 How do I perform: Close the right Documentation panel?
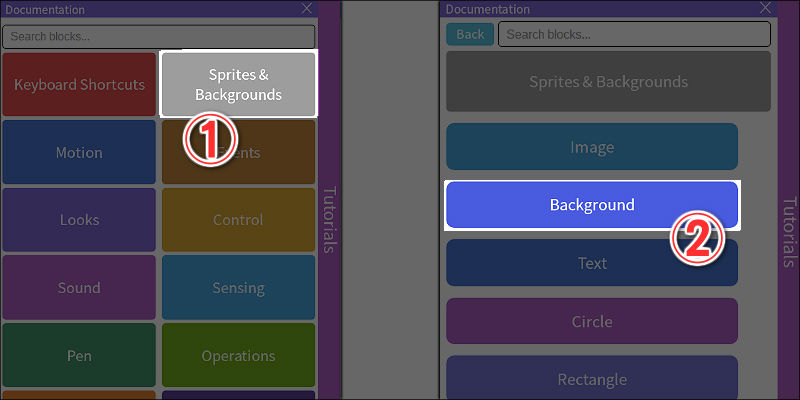point(766,8)
